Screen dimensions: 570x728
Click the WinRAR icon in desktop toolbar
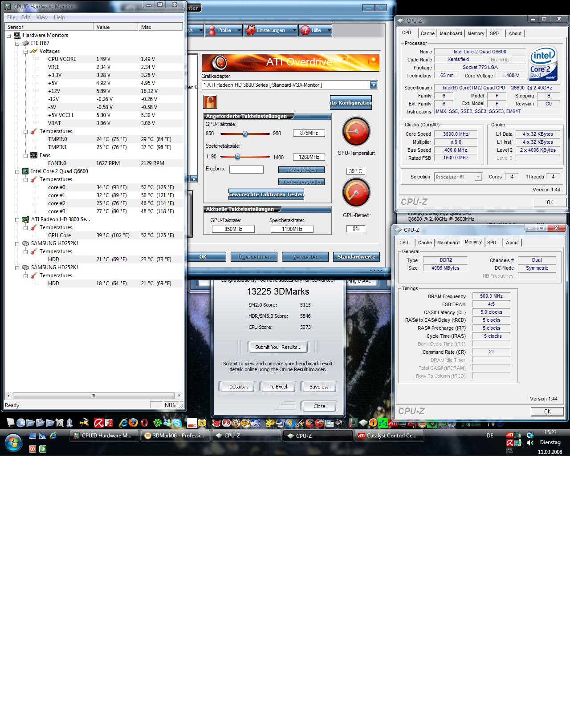(x=202, y=423)
